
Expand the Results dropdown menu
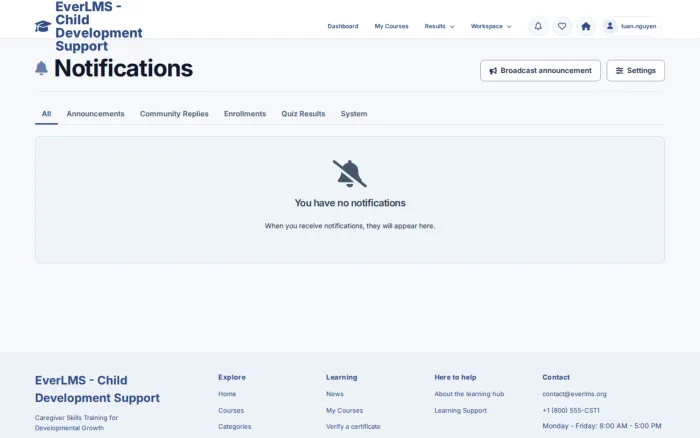pos(439,26)
